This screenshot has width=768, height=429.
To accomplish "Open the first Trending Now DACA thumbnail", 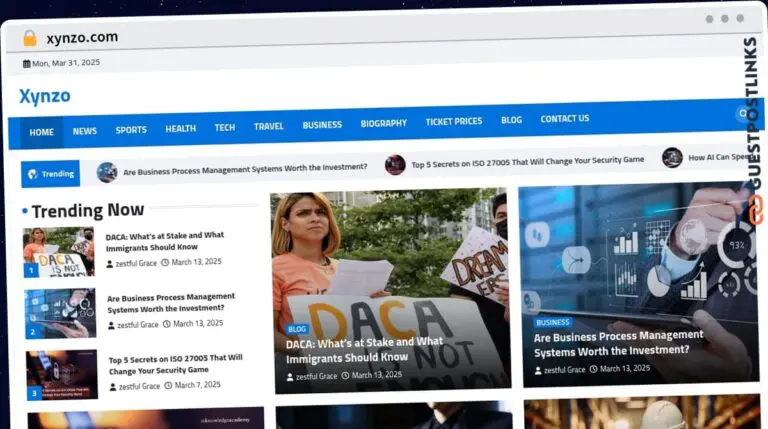I will click(58, 252).
